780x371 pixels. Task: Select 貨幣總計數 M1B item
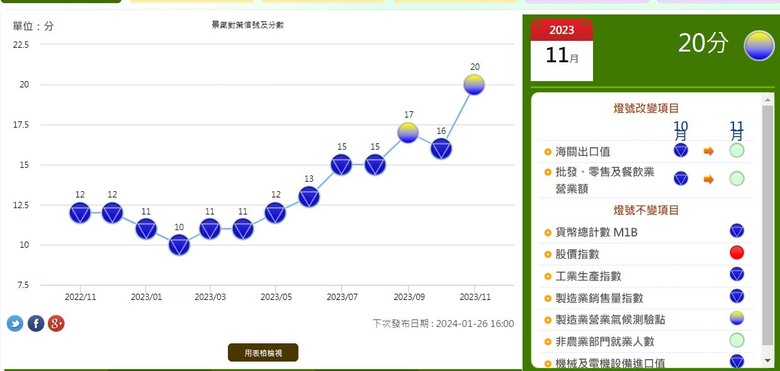pos(596,232)
